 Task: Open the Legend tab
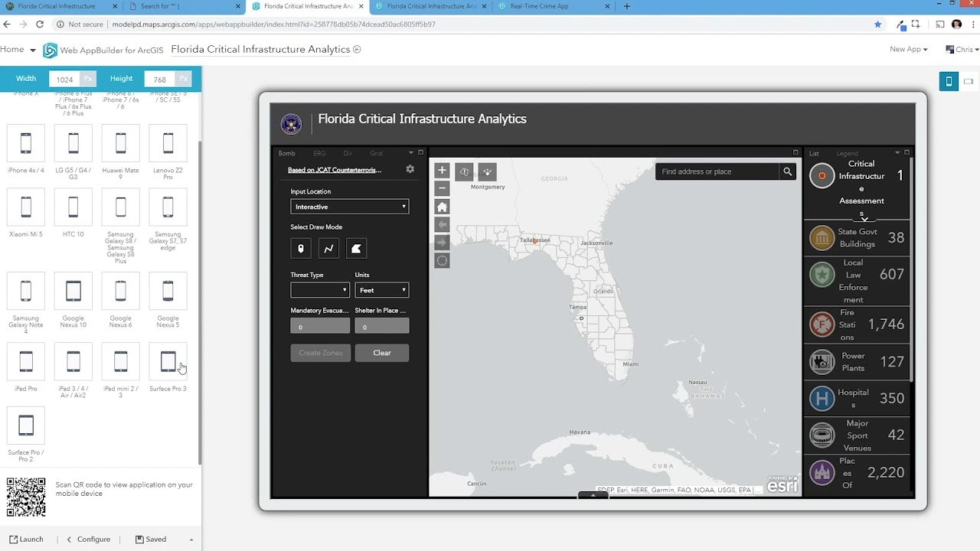click(x=847, y=153)
